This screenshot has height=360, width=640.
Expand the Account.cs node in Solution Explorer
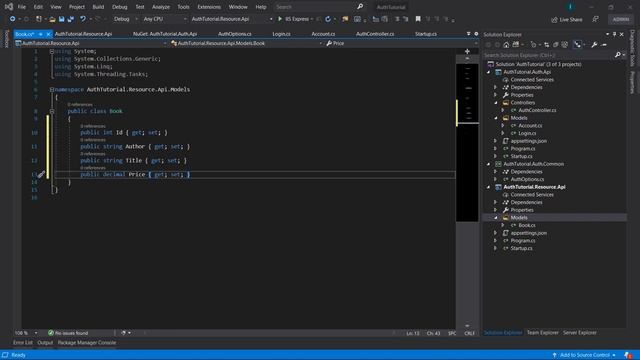503,126
